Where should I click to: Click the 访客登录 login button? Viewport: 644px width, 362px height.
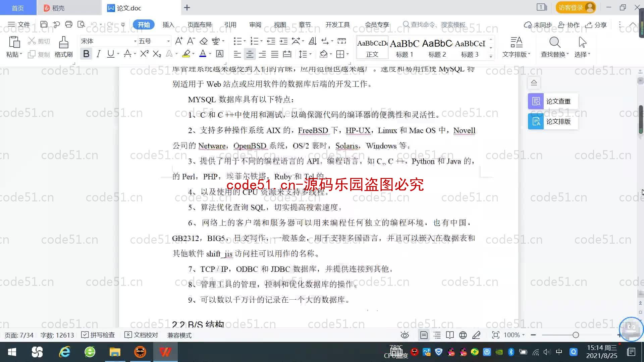pyautogui.click(x=576, y=7)
